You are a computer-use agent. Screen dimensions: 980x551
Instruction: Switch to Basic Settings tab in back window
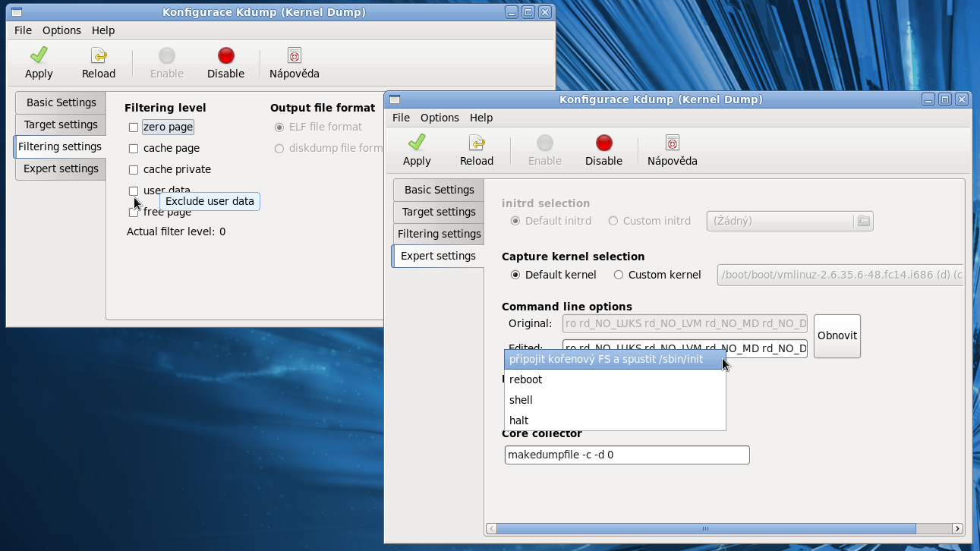[61, 102]
